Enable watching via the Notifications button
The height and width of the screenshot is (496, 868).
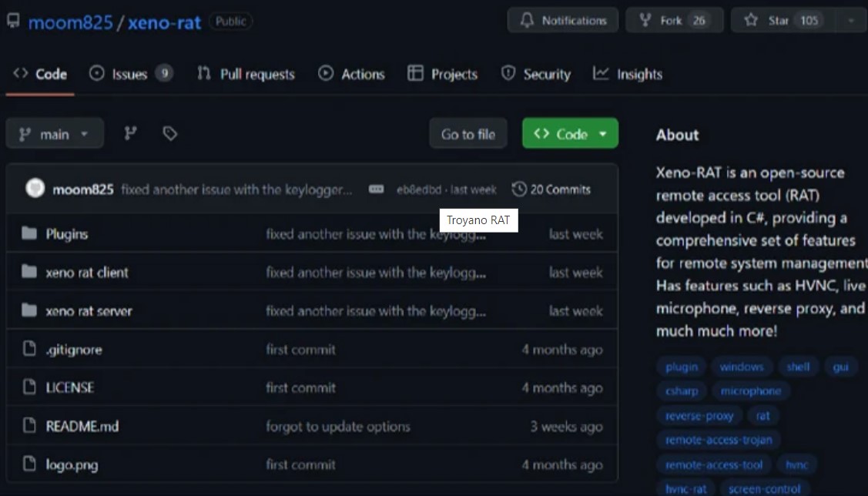pos(563,20)
